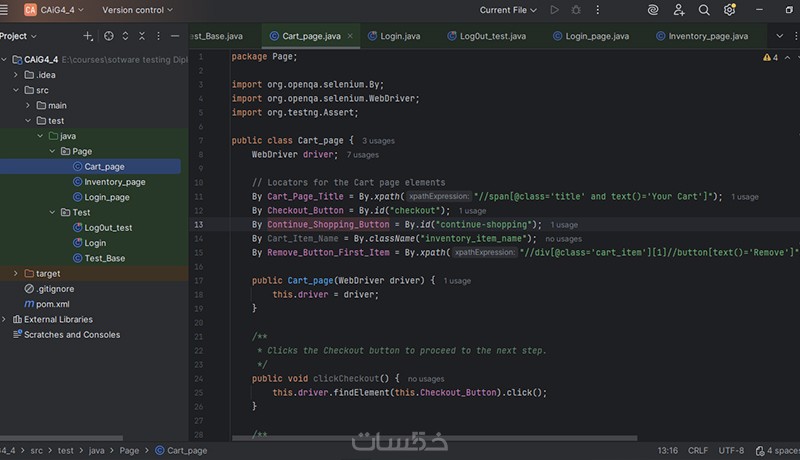Collapse the Page package

pos(53,151)
